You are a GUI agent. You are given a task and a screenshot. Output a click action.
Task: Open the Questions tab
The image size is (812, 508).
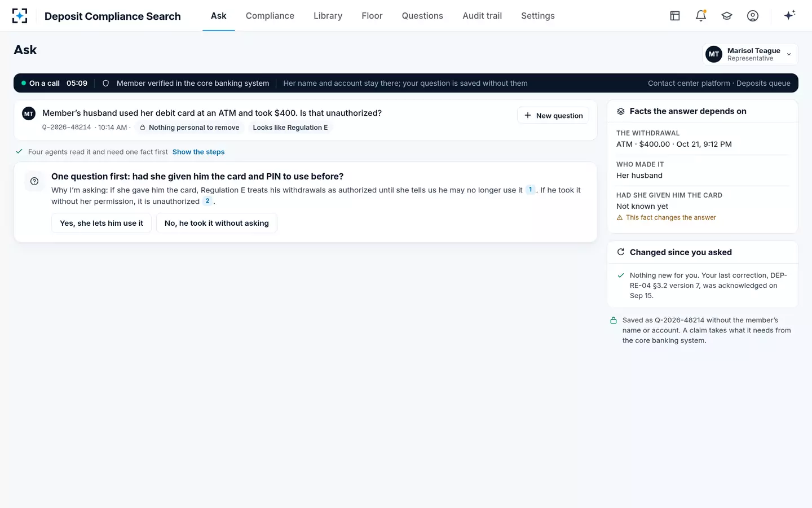click(x=422, y=16)
